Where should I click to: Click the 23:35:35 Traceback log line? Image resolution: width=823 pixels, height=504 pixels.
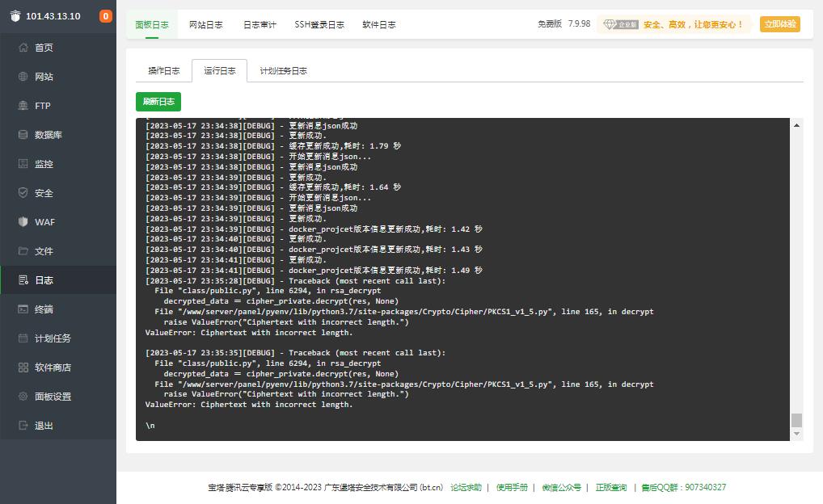pyautogui.click(x=296, y=353)
